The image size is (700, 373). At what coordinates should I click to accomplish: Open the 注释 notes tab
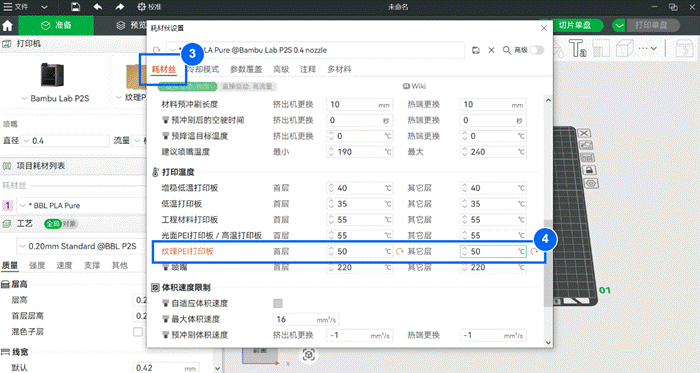pyautogui.click(x=308, y=69)
